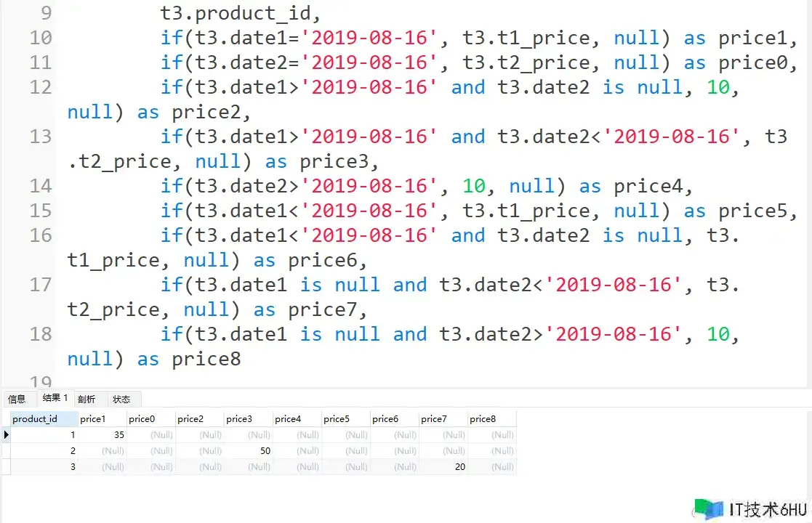Click the current row indicator arrow
Screen dimensions: 812x523
pyautogui.click(x=7, y=435)
